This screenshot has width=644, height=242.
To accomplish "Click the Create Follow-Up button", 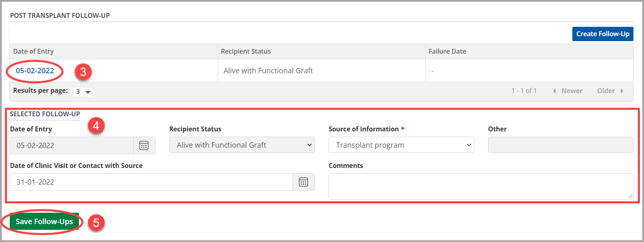I will 602,34.
